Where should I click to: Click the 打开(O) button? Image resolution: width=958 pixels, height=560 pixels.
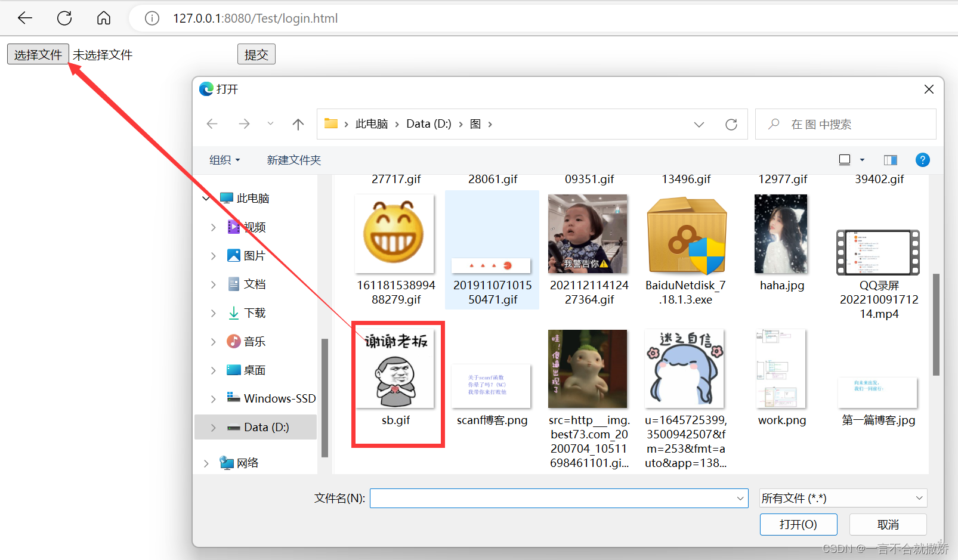click(798, 524)
